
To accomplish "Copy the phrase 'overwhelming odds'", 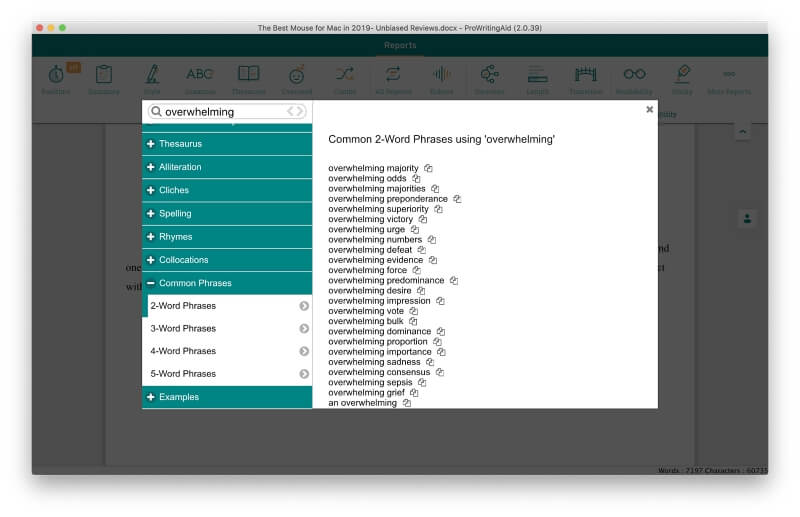I will coord(416,179).
